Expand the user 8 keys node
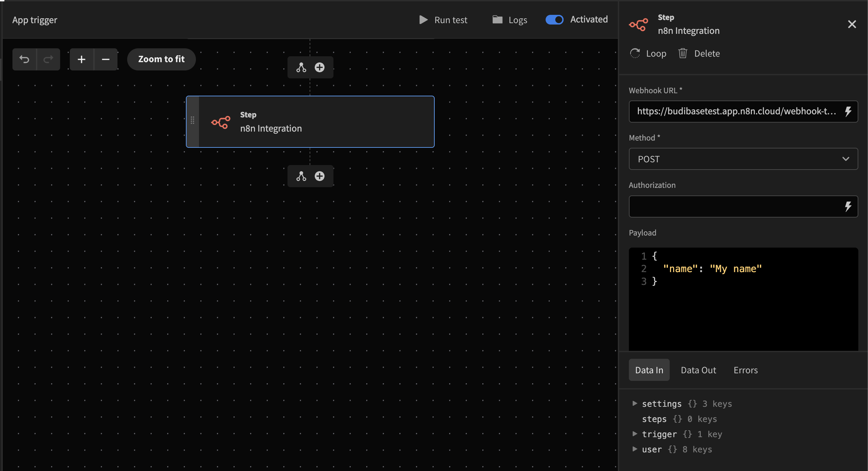The height and width of the screenshot is (471, 868). (x=635, y=449)
